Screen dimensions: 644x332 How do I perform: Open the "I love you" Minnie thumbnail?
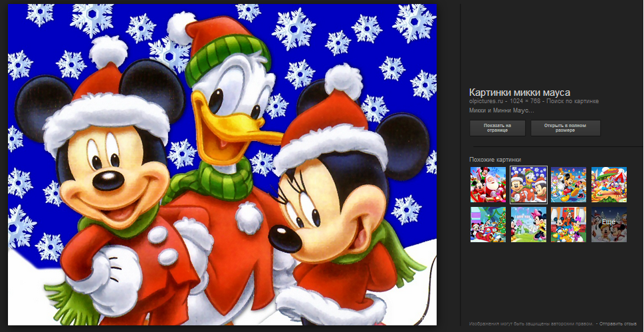point(528,224)
